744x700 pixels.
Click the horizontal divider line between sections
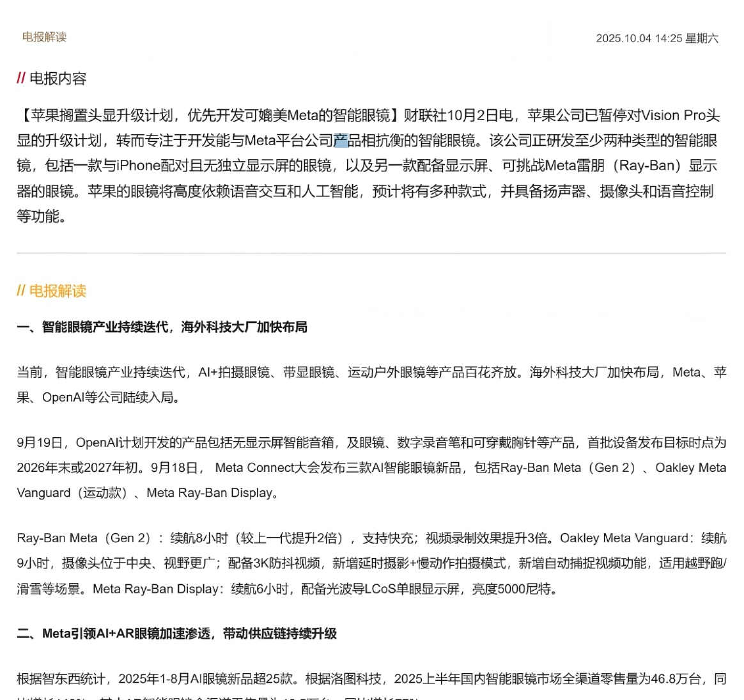[371, 253]
